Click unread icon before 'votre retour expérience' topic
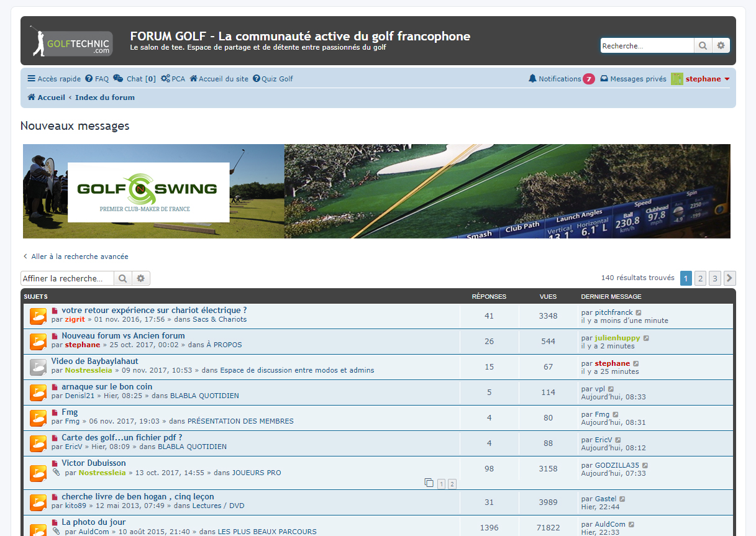Image resolution: width=756 pixels, height=536 pixels. (55, 311)
